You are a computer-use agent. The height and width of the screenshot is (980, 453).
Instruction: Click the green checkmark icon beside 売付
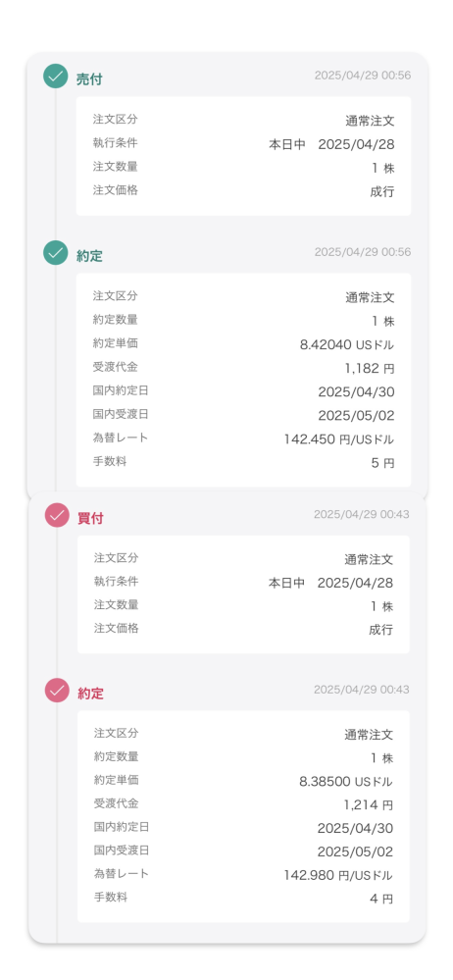[x=56, y=77]
